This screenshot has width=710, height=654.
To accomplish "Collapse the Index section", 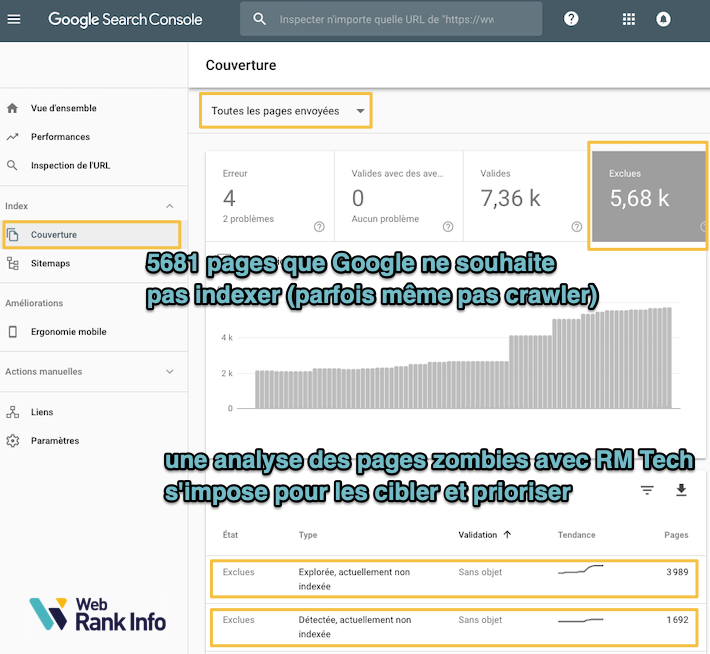I will click(170, 206).
